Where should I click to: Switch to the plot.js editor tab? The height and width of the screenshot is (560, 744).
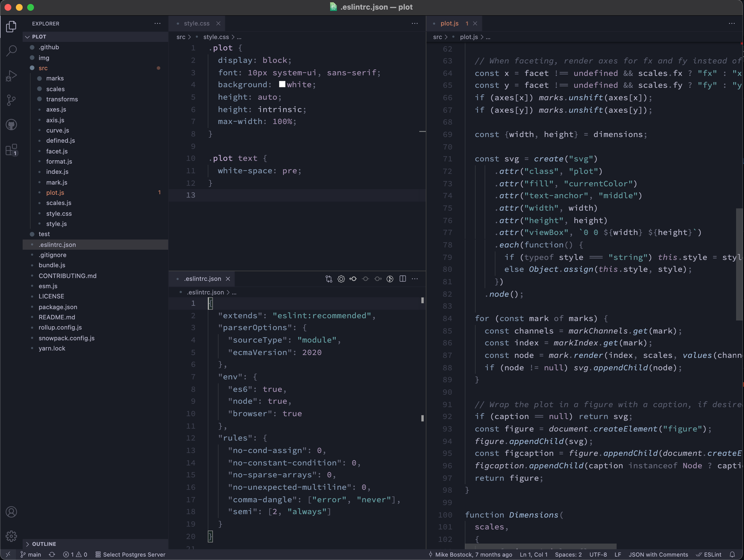click(449, 23)
